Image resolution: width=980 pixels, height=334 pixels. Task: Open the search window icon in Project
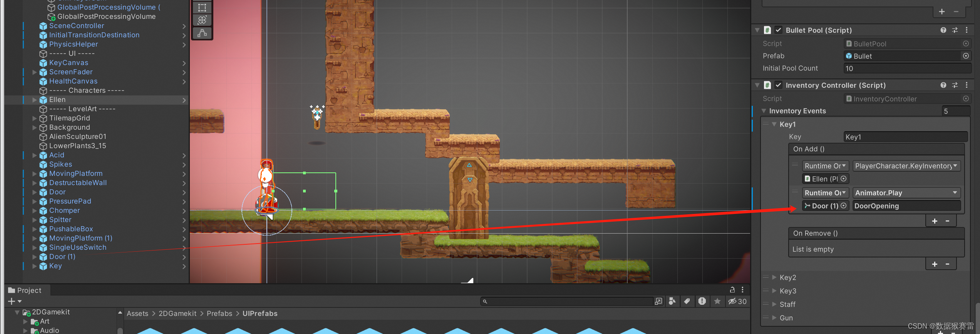[x=658, y=301]
